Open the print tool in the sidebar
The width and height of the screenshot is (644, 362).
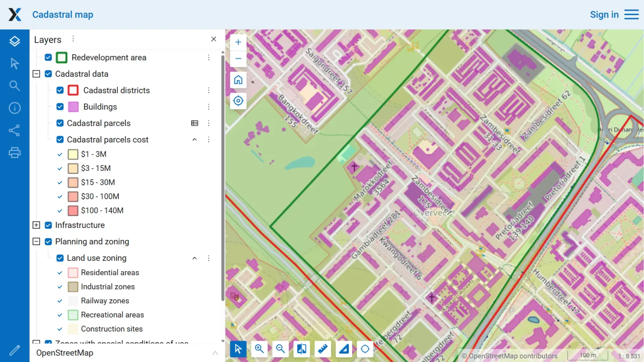15,153
